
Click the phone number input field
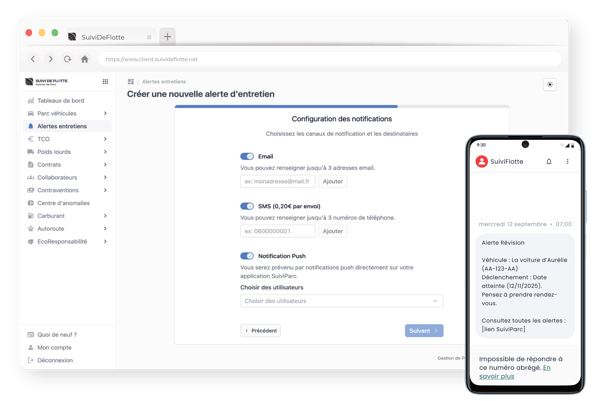pos(278,231)
